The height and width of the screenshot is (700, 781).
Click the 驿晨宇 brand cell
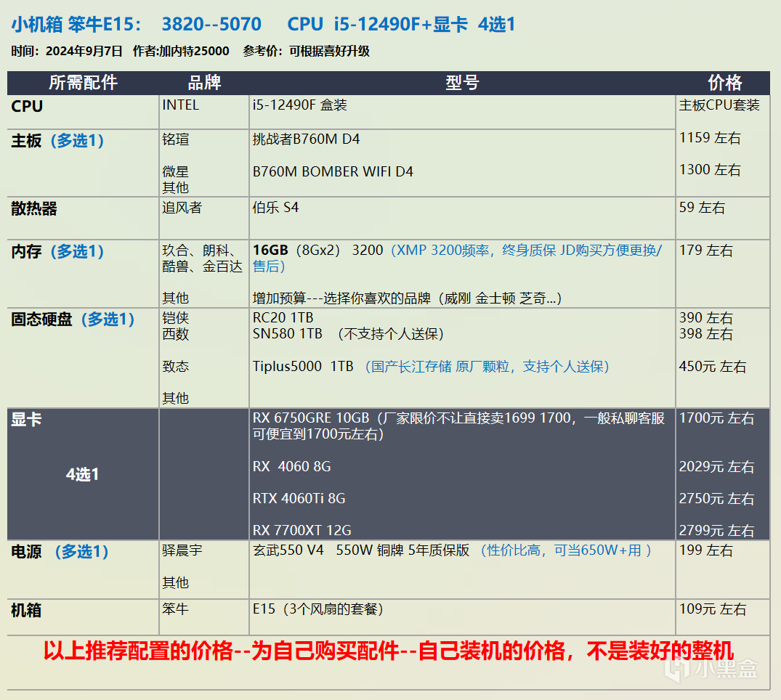(182, 550)
